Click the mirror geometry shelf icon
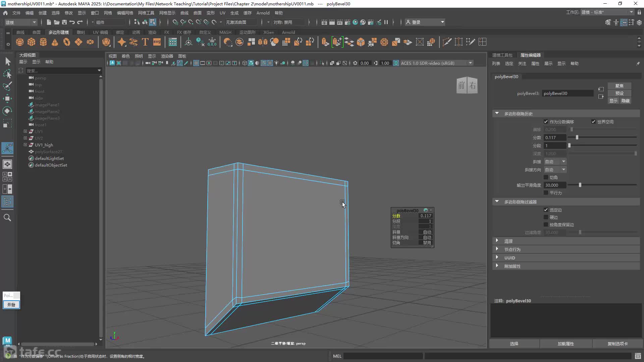 (x=263, y=42)
